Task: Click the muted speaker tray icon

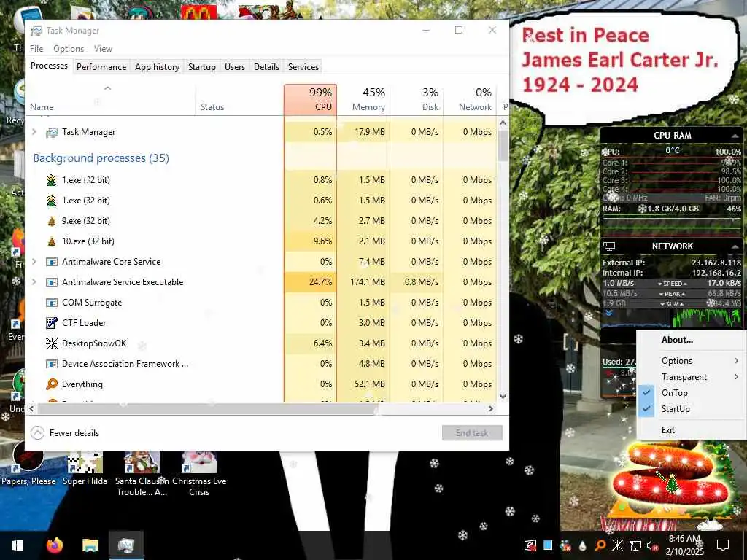Action: 652,545
